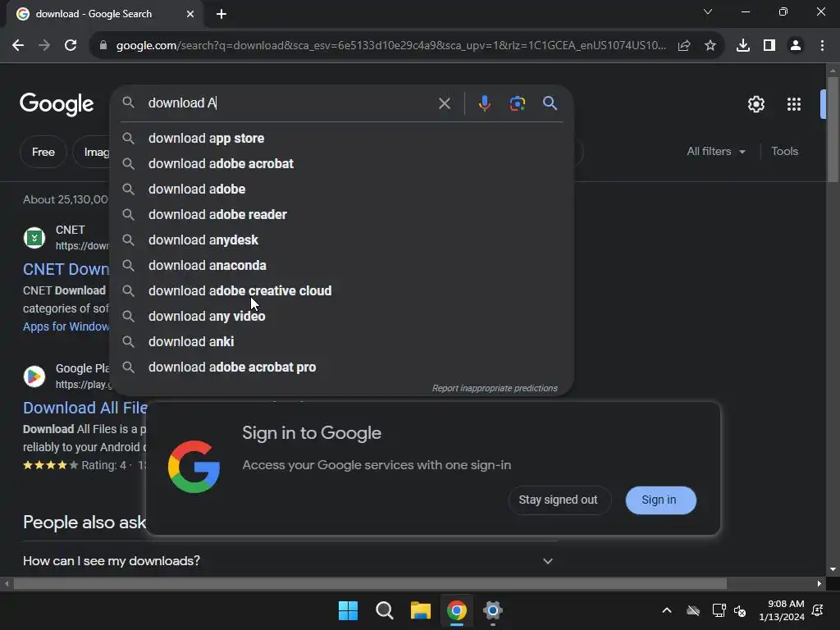Show hidden system tray icons
This screenshot has width=840, height=630.
(x=666, y=610)
